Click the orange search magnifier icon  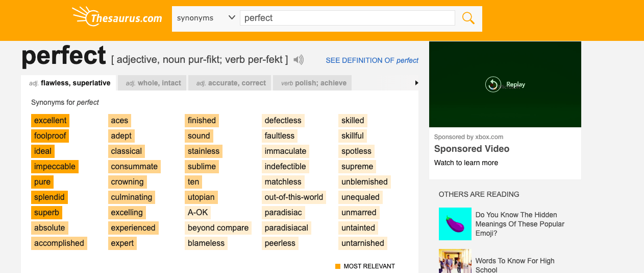click(468, 18)
